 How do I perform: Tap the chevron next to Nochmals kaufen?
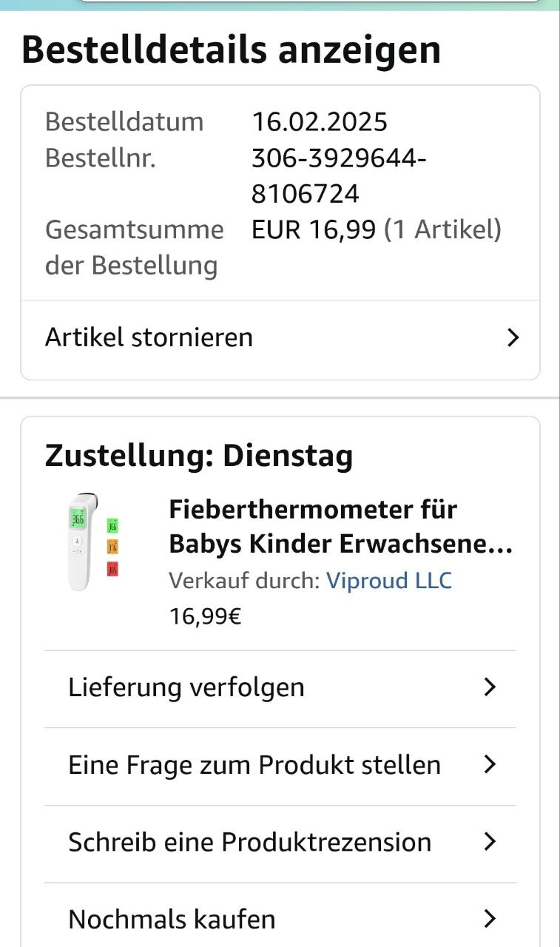[x=489, y=919]
